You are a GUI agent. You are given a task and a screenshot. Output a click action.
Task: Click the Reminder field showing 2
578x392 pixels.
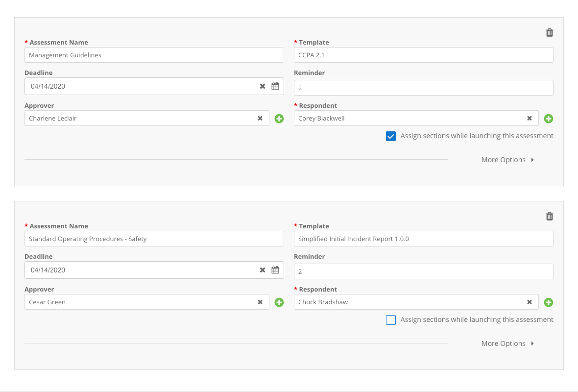tap(423, 87)
